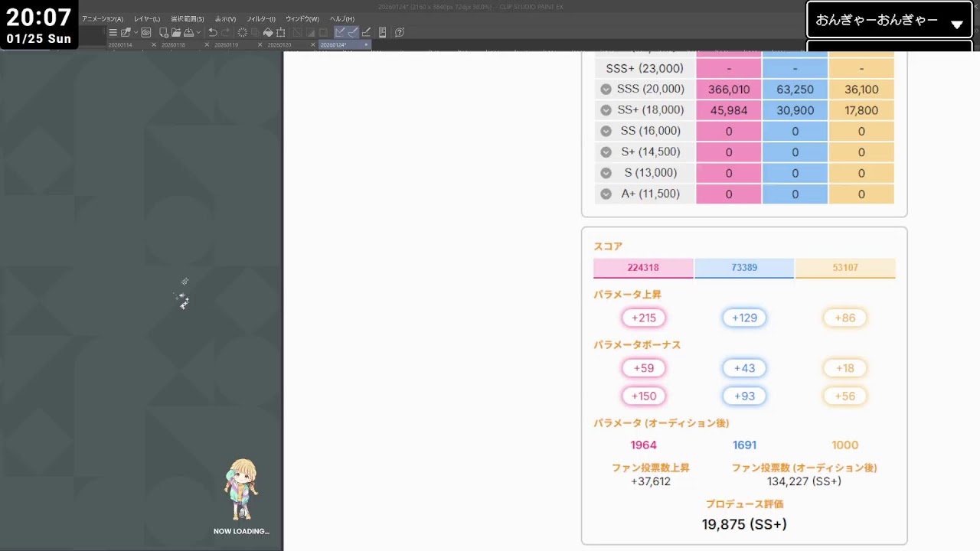Image resolution: width=980 pixels, height=551 pixels.
Task: Click the blue +43 bonus badge
Action: (744, 368)
